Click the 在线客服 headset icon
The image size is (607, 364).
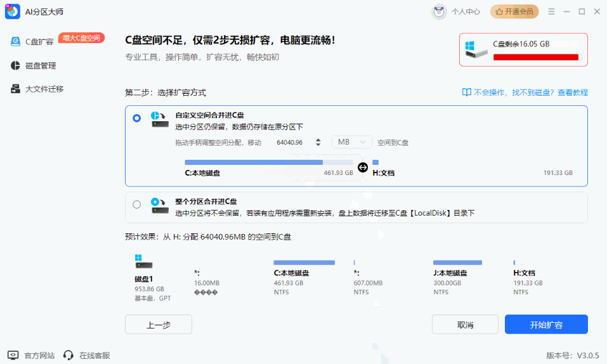(69, 355)
